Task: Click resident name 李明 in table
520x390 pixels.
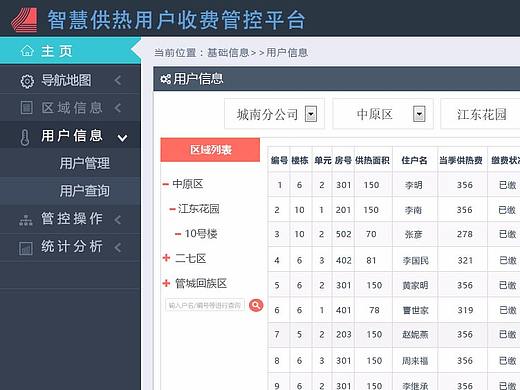Action: click(413, 185)
